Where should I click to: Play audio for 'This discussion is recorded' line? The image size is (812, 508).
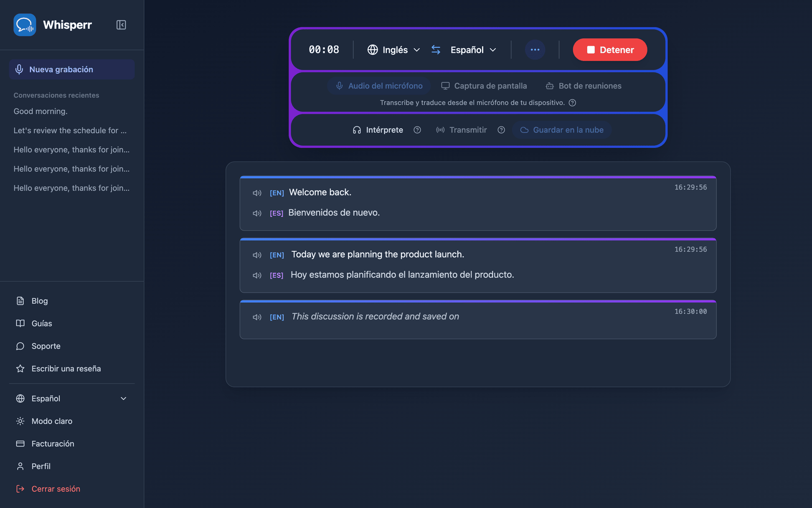click(x=257, y=317)
